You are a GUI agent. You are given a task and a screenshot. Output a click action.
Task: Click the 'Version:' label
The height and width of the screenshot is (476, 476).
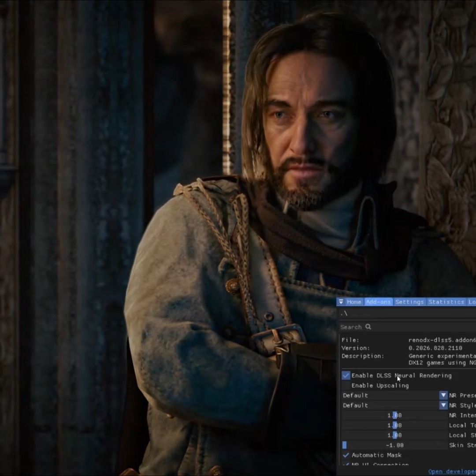[356, 348]
